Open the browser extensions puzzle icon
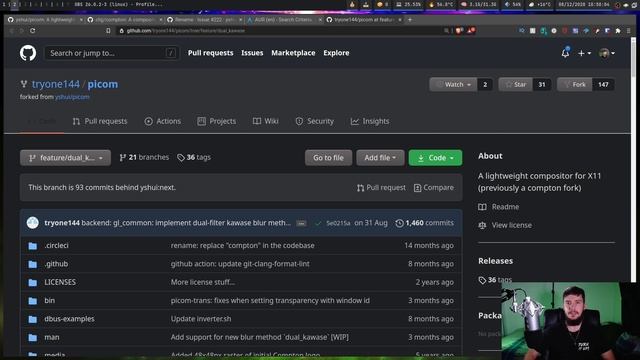The width and height of the screenshot is (640, 360). coord(618,31)
